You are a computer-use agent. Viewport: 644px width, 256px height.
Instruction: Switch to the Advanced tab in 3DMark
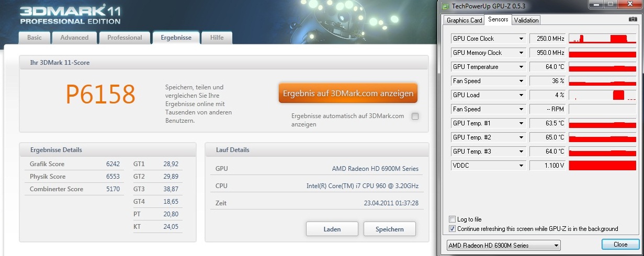74,38
